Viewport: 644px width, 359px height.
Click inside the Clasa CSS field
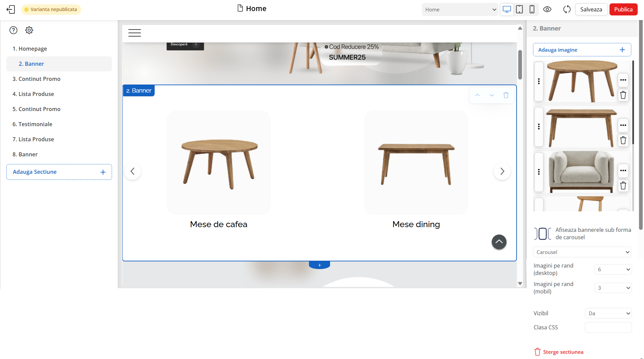(608, 327)
